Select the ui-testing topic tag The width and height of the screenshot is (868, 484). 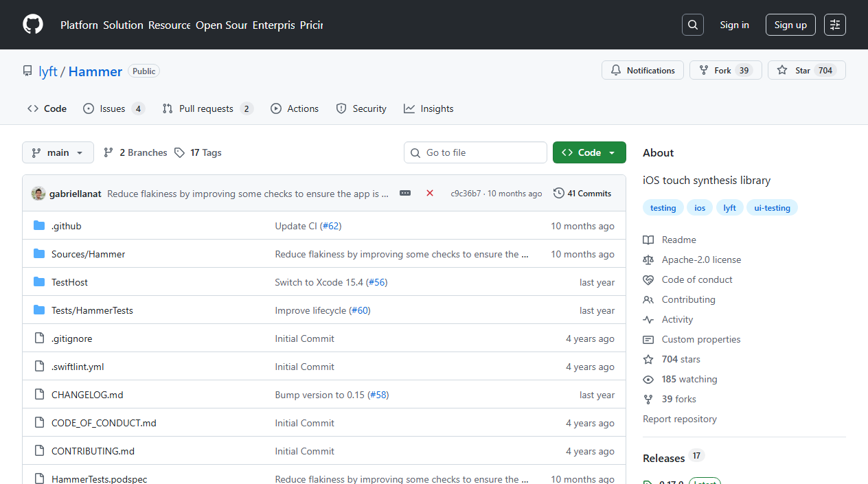[772, 208]
